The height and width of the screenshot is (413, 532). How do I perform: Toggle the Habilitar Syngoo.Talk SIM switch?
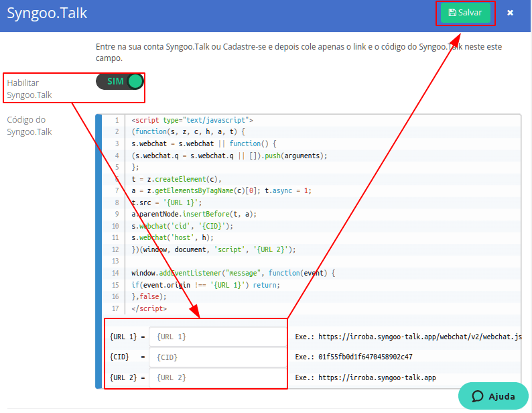click(x=120, y=82)
